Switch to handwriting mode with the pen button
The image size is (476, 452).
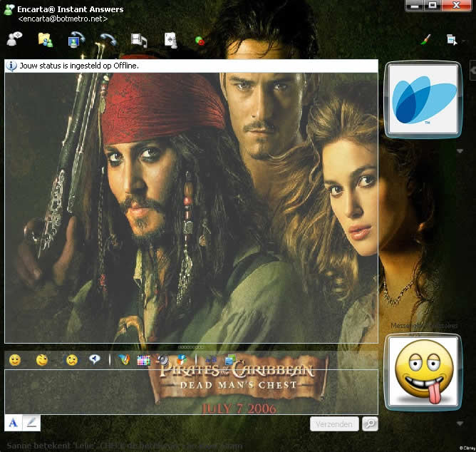31,423
